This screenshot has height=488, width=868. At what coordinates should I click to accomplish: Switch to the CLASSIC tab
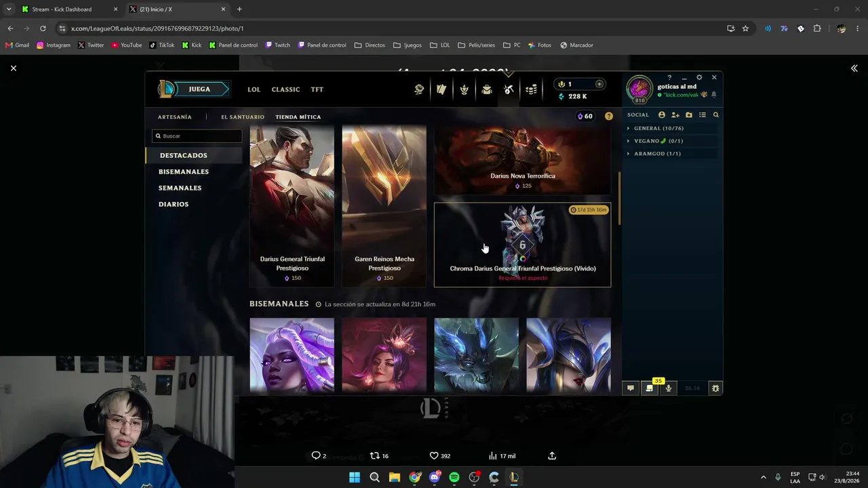[285, 89]
